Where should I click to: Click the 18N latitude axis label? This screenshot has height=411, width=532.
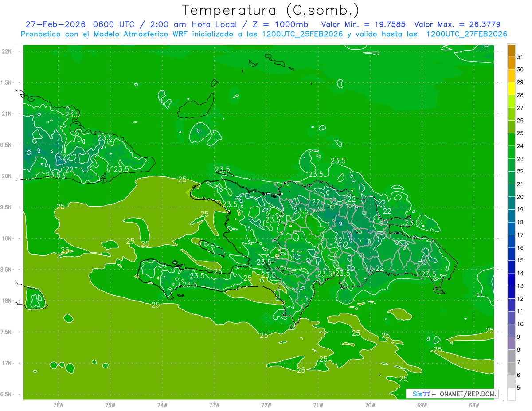click(x=7, y=301)
